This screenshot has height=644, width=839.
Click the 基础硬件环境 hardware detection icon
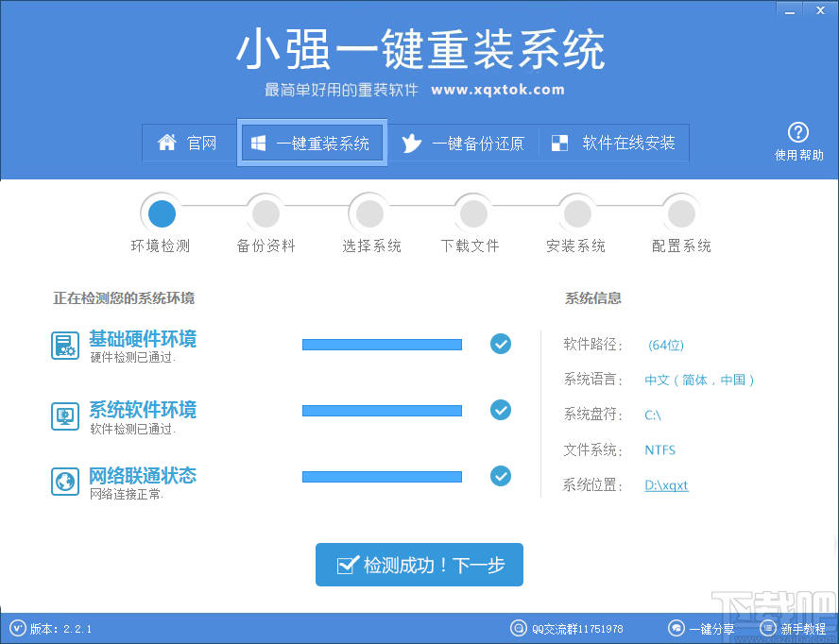point(64,347)
